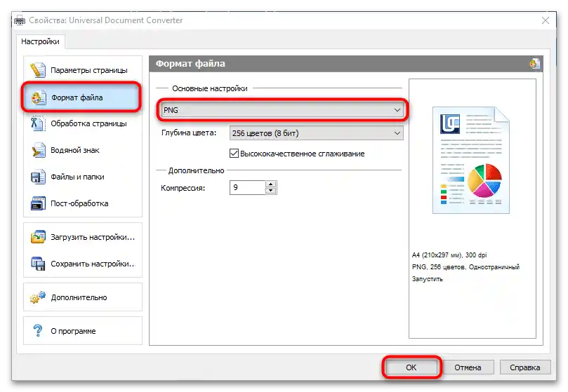568x392 pixels.
Task: Click the PNG, 256 цветов, Одностраничный text
Action: [x=465, y=266]
